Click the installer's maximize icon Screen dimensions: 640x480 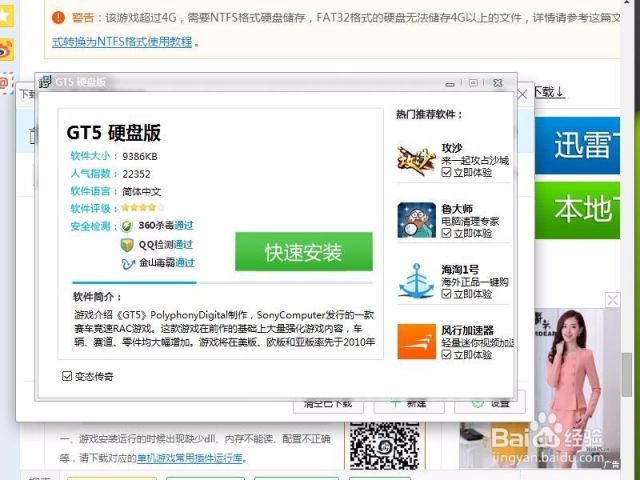[x=473, y=83]
